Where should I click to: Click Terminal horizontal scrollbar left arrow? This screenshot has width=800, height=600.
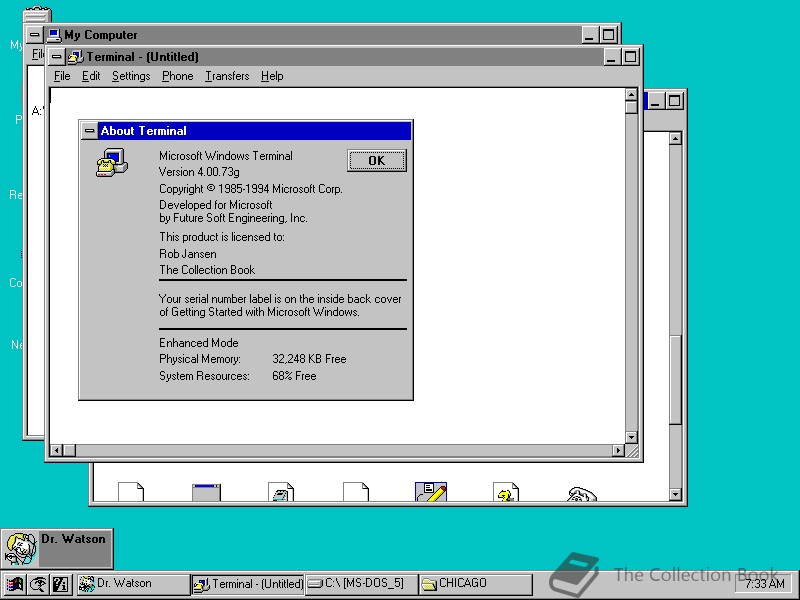point(57,451)
